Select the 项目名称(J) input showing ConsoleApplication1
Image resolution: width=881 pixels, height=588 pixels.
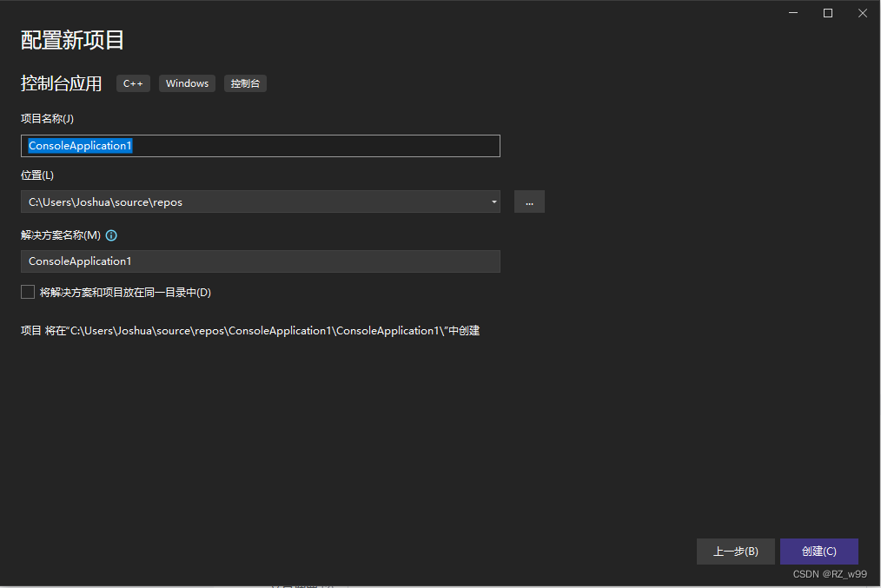tap(261, 145)
